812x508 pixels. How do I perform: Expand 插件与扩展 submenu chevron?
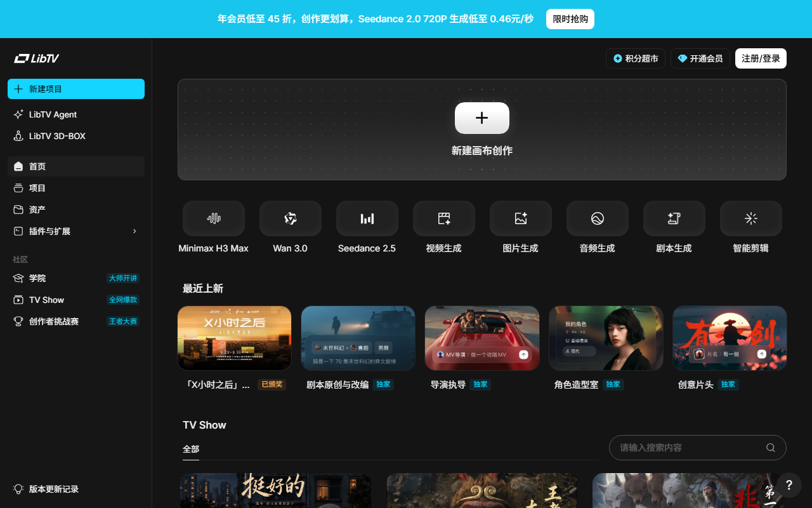tap(134, 231)
